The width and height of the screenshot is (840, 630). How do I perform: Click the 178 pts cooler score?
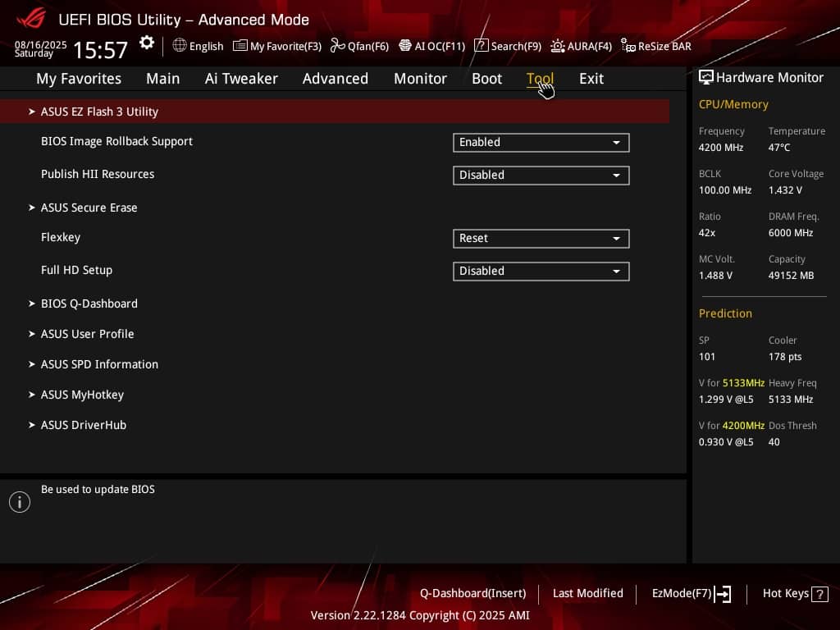[785, 357]
